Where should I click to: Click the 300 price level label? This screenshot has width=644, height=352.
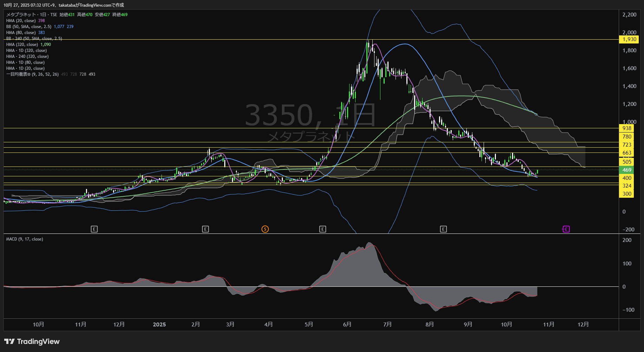pos(627,194)
